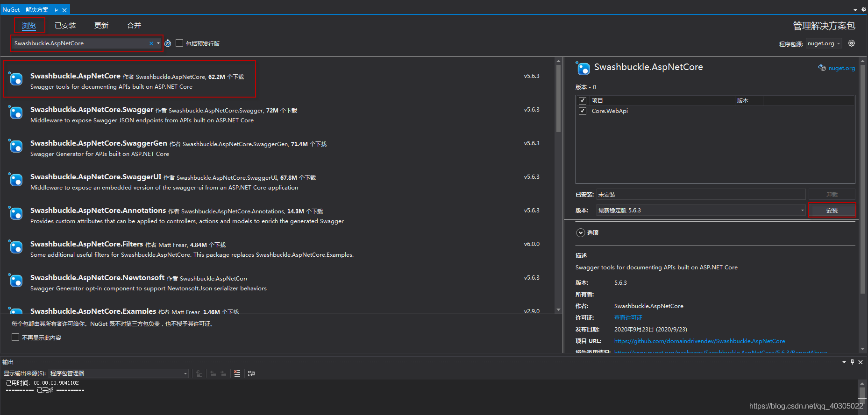Viewport: 868px width, 415px height.
Task: Click the Swashbuckle.AspNetCore.Newtonsoft package icon
Action: tap(16, 281)
